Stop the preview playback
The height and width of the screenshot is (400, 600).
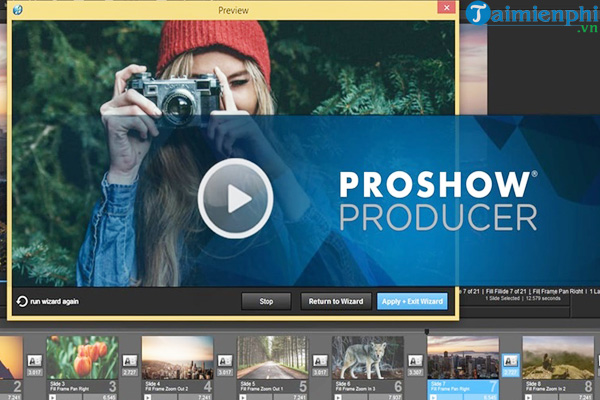pyautogui.click(x=266, y=302)
